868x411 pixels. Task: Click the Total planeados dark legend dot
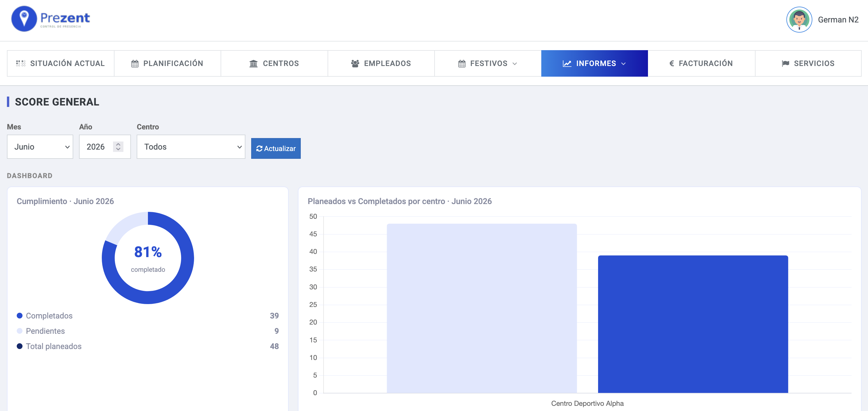click(20, 346)
